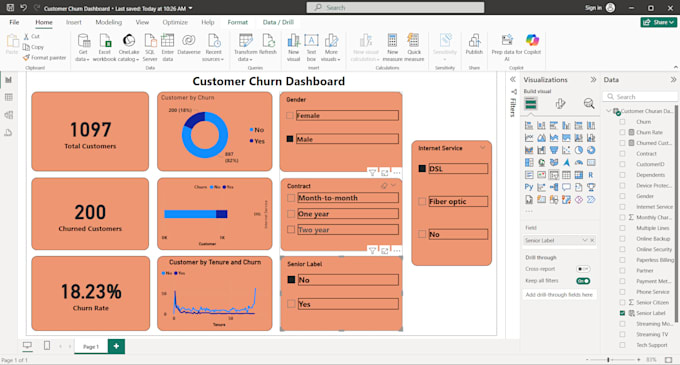Switch to the Modeling tab
The image size is (680, 365).
point(109,22)
